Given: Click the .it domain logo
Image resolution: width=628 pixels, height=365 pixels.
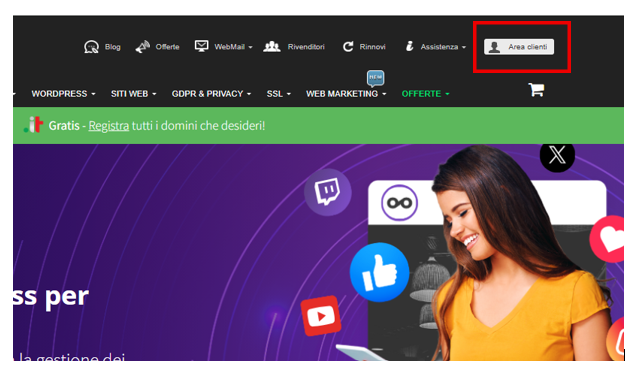Looking at the screenshot, I should click(x=33, y=125).
